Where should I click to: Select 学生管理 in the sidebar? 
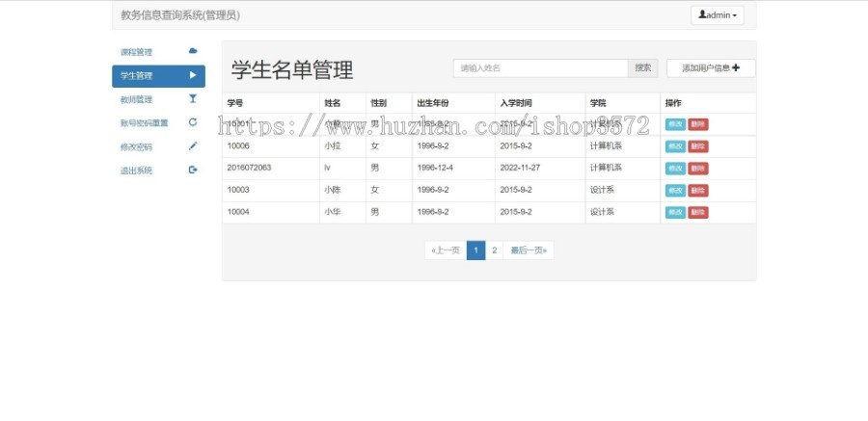point(158,76)
